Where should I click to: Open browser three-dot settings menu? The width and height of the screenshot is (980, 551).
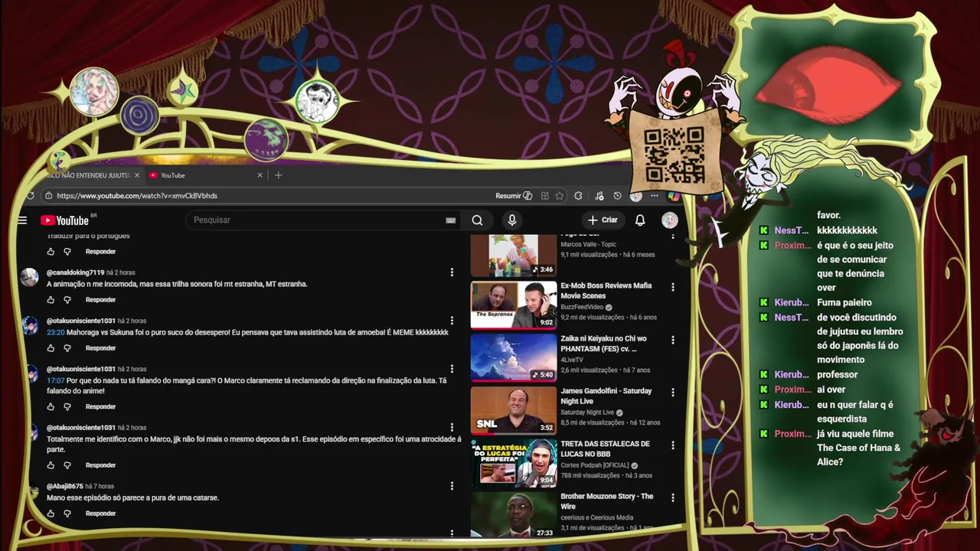tap(654, 196)
